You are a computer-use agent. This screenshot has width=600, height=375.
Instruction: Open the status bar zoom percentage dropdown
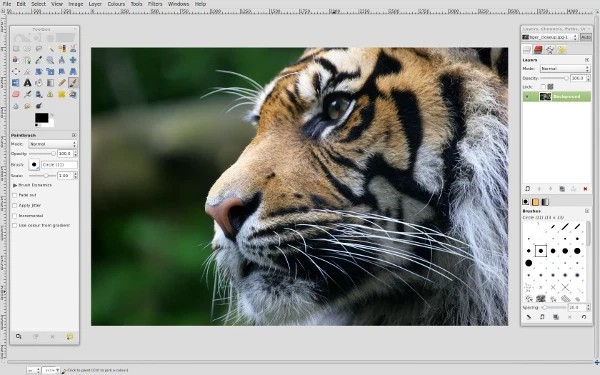(51, 370)
